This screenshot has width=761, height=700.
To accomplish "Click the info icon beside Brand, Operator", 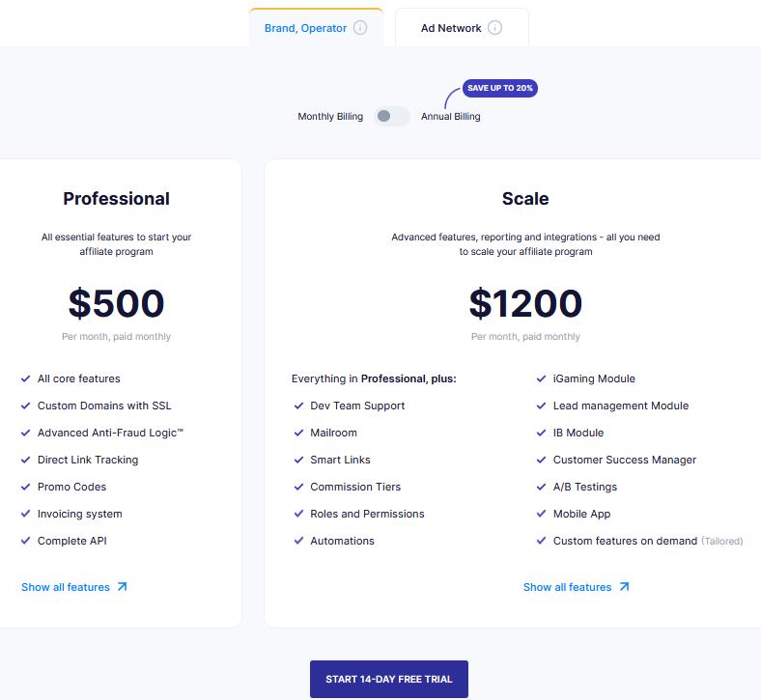I will coord(360,28).
